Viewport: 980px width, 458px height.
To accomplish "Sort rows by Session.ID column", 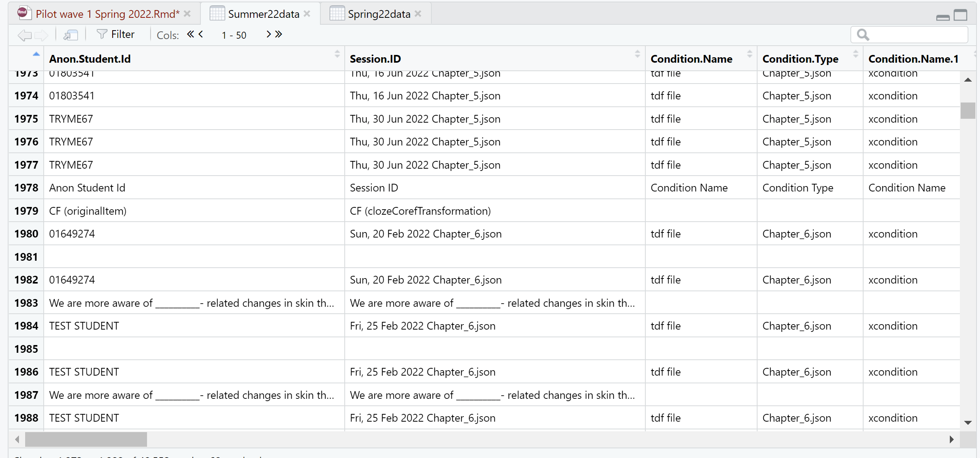I will [637, 55].
